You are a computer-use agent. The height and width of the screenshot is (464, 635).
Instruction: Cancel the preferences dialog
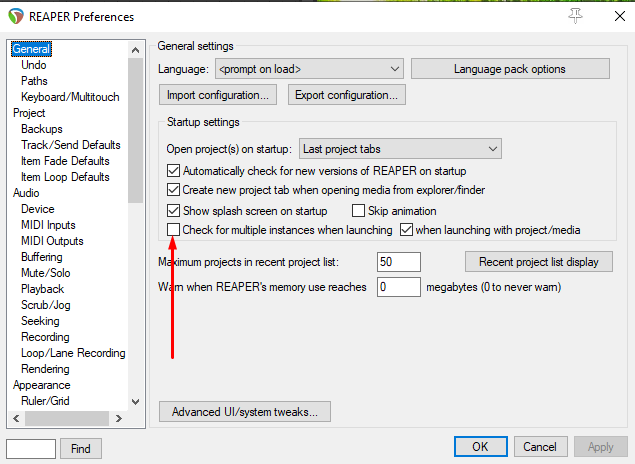540,447
